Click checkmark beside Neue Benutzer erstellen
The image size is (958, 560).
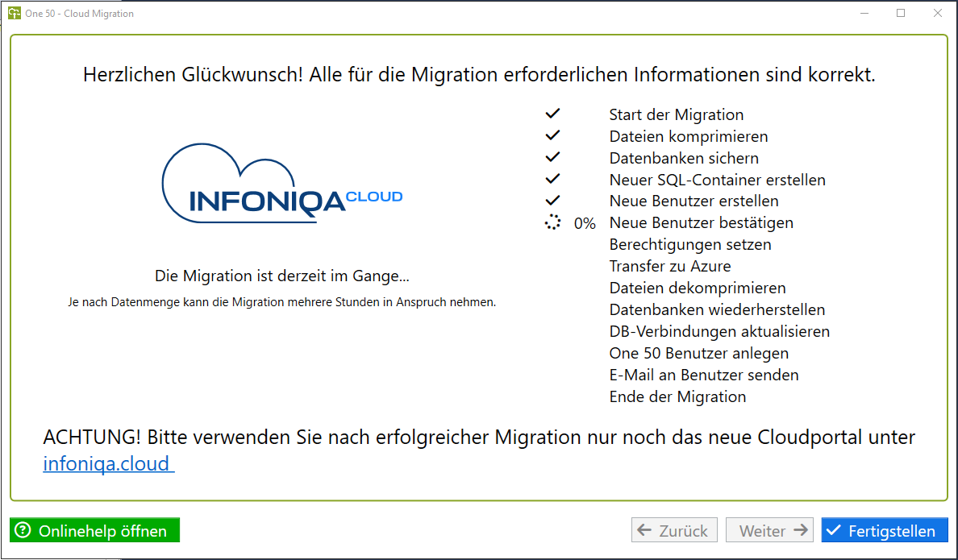[x=552, y=201]
